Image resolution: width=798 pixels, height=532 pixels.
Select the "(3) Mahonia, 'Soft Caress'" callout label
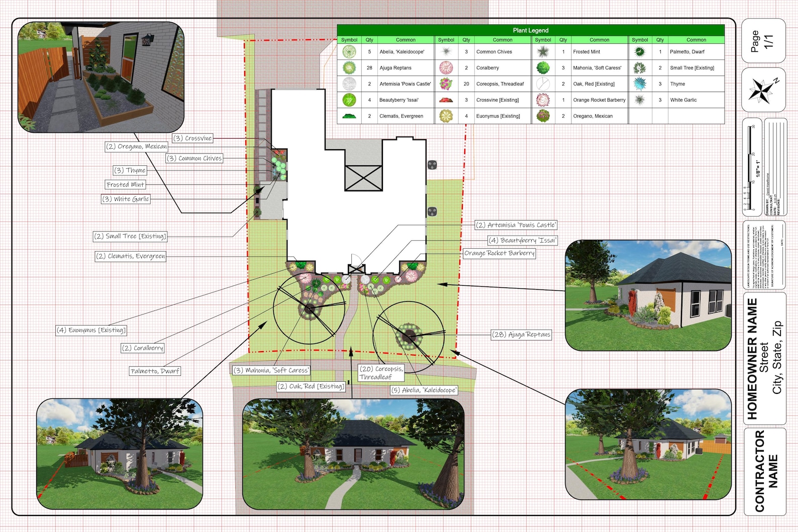tap(271, 370)
